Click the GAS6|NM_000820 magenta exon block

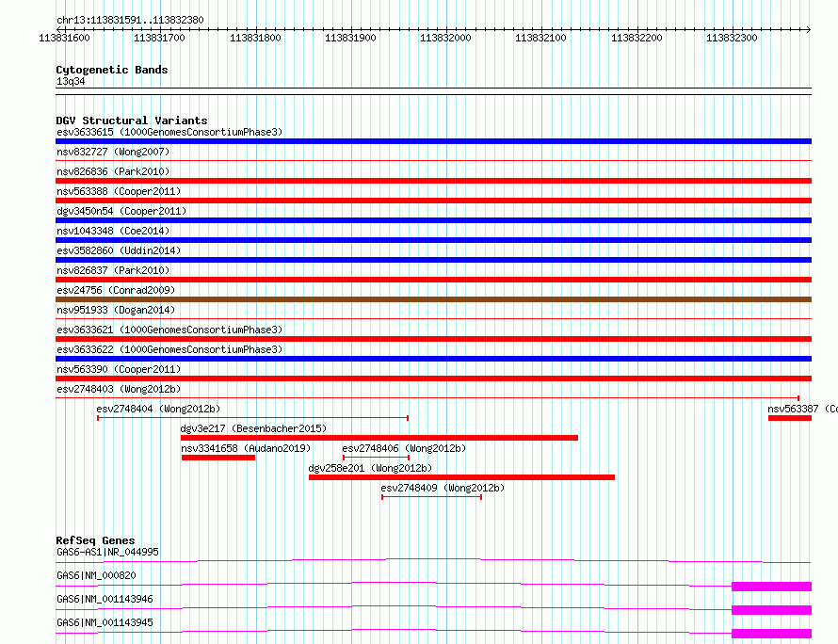tap(772, 587)
